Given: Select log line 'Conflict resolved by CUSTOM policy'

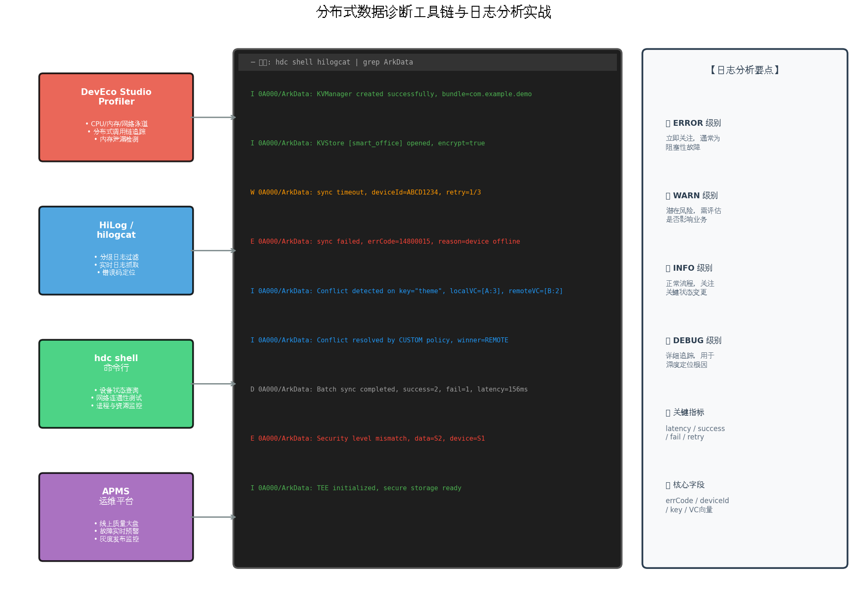Looking at the screenshot, I should click(379, 340).
